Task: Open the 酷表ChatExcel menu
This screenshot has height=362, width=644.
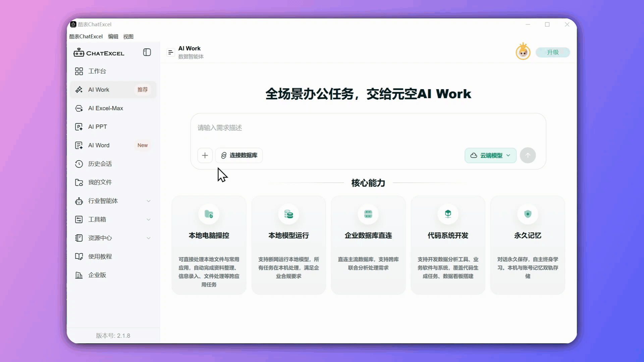Action: [86, 37]
